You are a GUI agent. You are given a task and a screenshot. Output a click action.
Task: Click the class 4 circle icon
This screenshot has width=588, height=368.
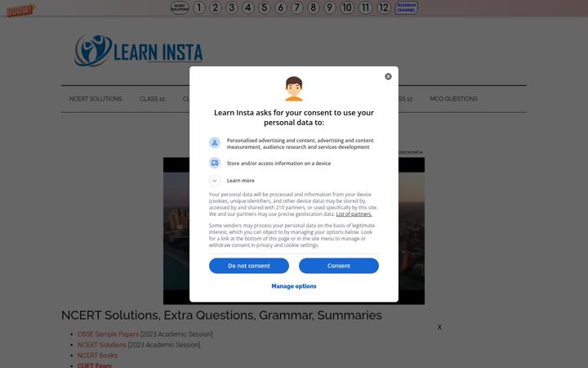pyautogui.click(x=248, y=7)
